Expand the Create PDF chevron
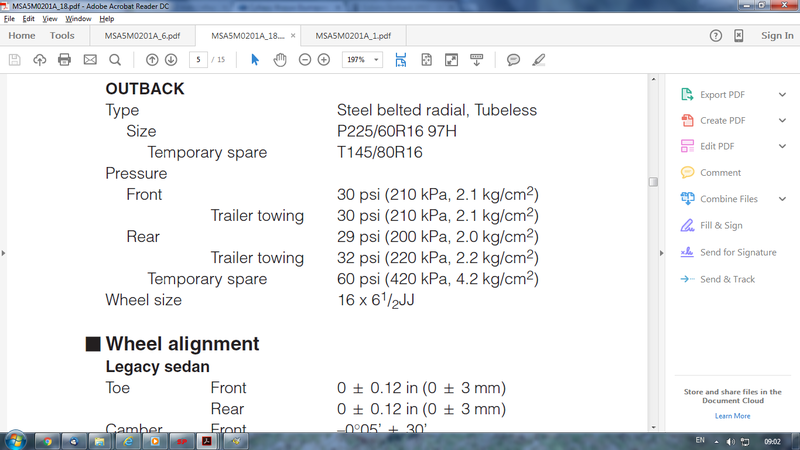This screenshot has height=450, width=800. click(782, 120)
